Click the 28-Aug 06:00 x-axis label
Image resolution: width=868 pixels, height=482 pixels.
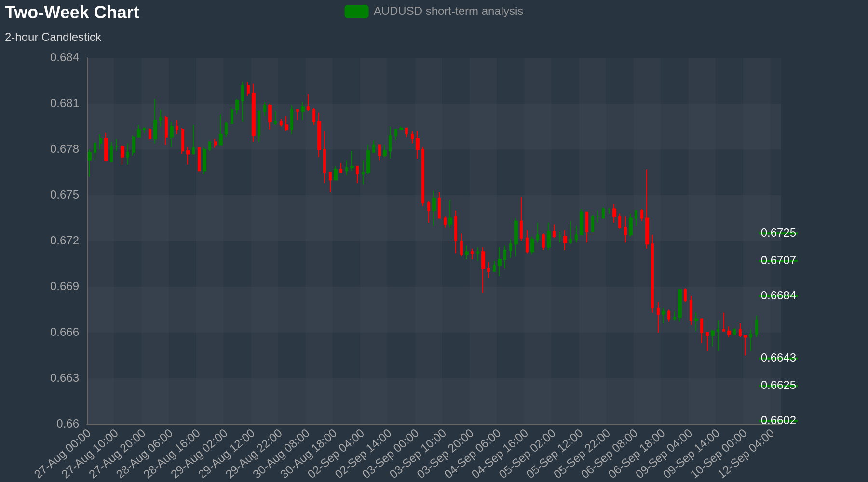pos(145,454)
